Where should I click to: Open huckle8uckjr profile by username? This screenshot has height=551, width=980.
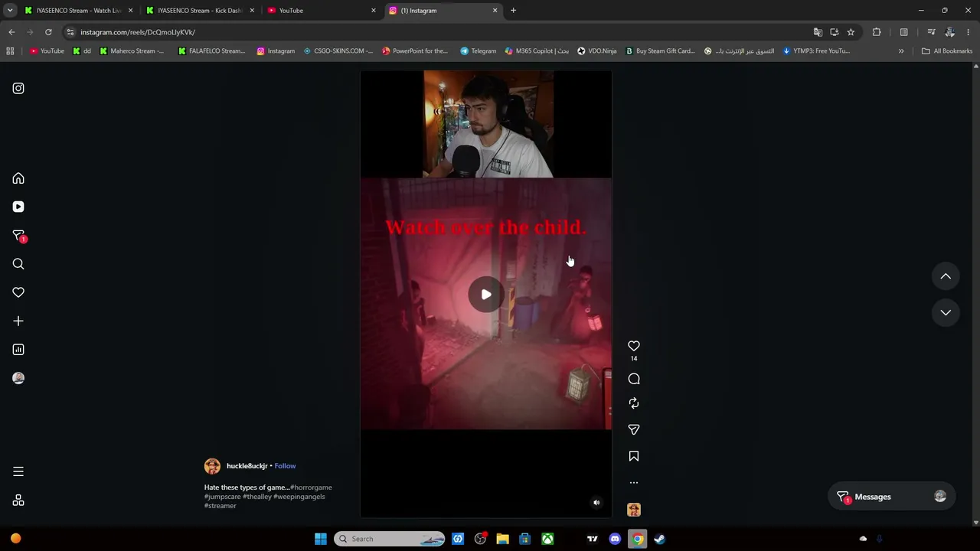(x=247, y=466)
